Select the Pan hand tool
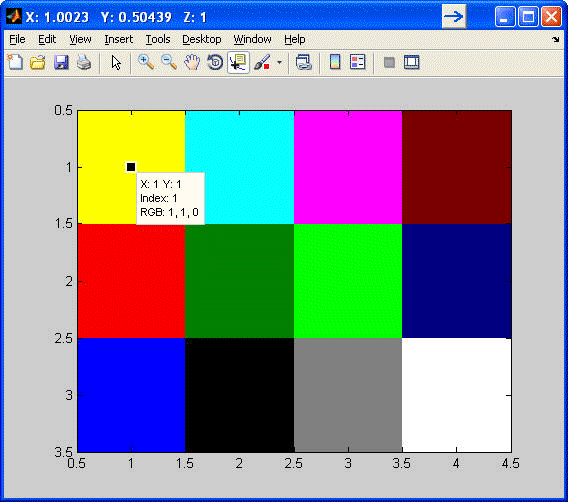The width and height of the screenshot is (568, 502). pyautogui.click(x=192, y=63)
